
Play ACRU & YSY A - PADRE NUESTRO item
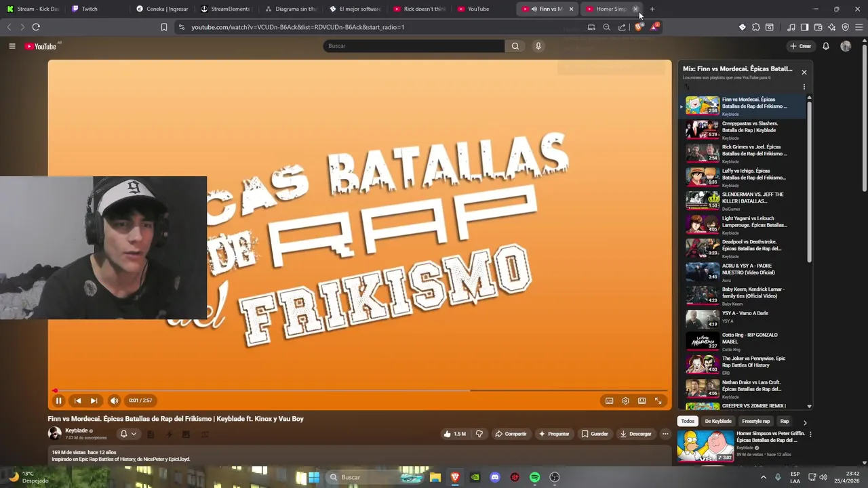click(x=744, y=271)
